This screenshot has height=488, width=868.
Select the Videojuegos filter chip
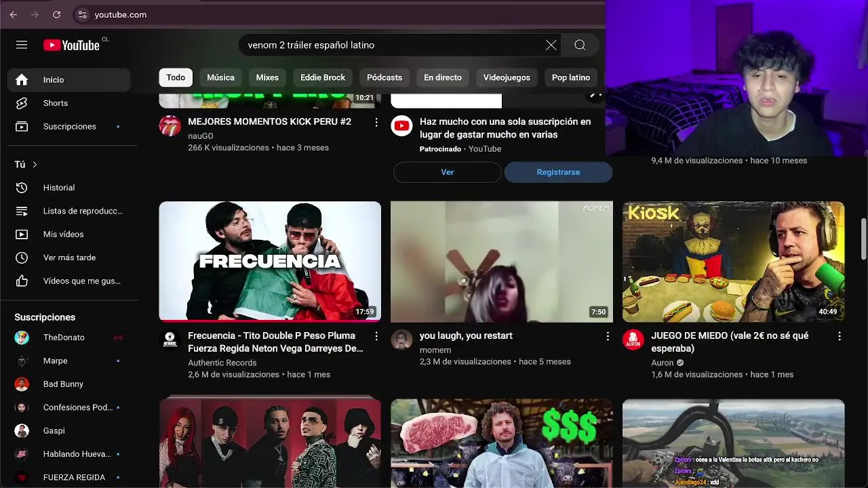click(x=507, y=77)
